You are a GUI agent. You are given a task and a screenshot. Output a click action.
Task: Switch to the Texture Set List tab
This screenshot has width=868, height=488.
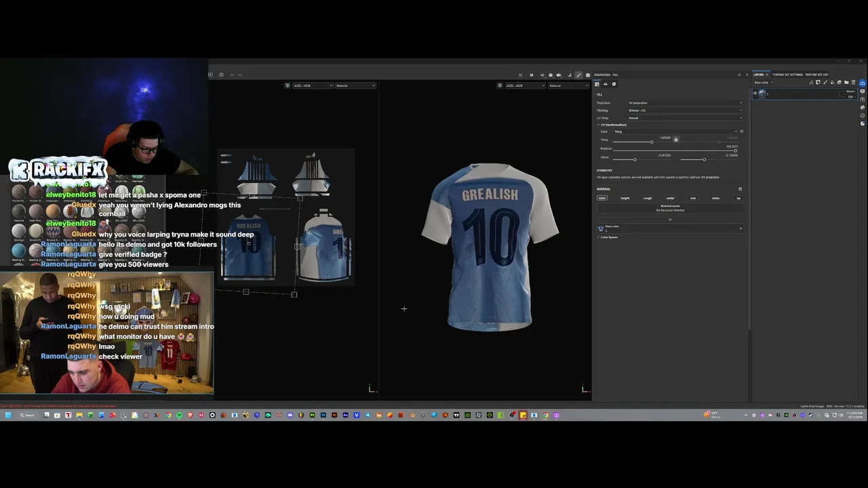[x=816, y=75]
